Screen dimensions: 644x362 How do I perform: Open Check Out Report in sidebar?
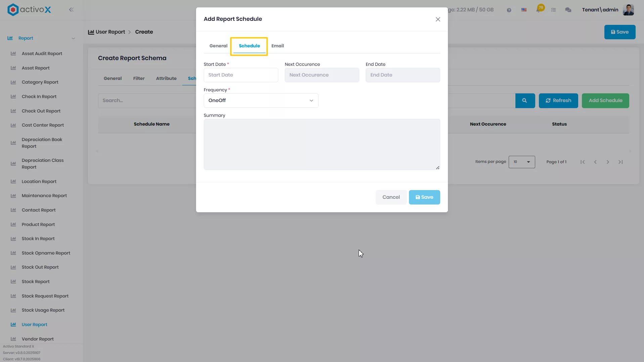coord(41,111)
